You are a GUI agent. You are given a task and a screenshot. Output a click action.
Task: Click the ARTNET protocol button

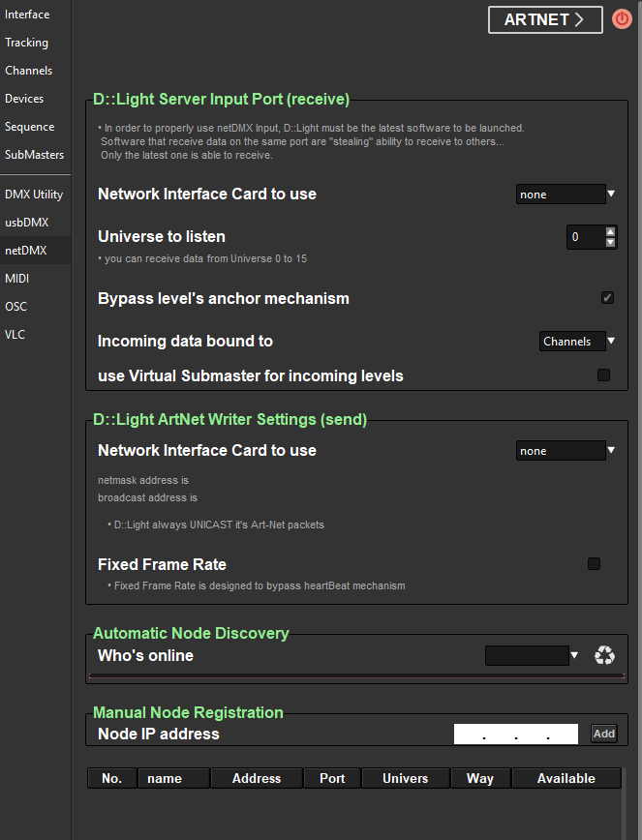[545, 19]
